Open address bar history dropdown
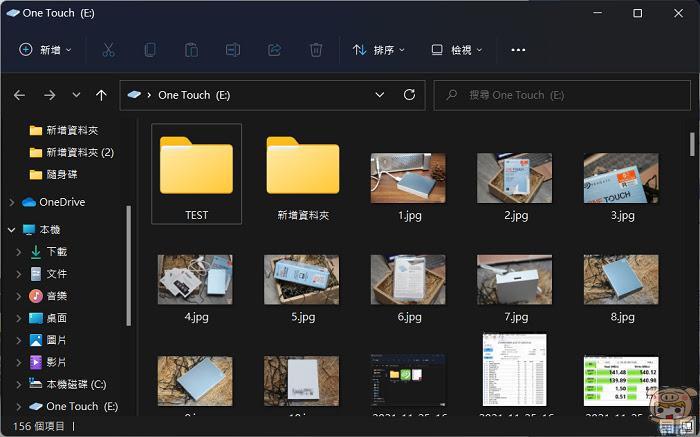 coord(379,95)
